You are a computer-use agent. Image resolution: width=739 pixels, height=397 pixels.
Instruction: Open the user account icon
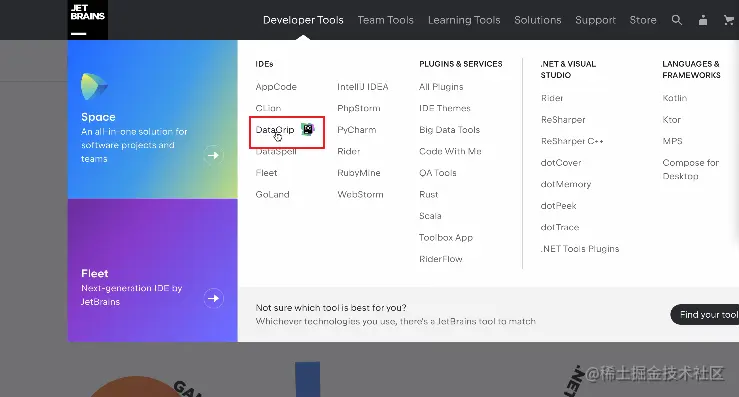[703, 20]
